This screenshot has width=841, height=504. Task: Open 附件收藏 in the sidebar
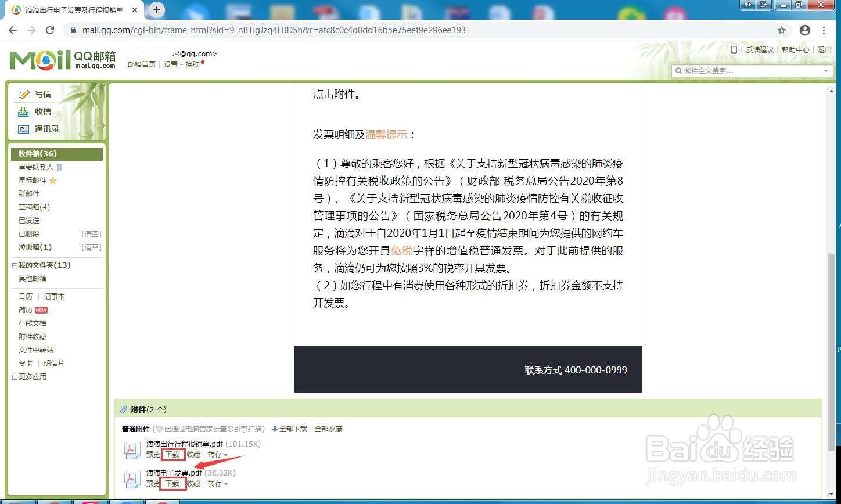click(33, 337)
